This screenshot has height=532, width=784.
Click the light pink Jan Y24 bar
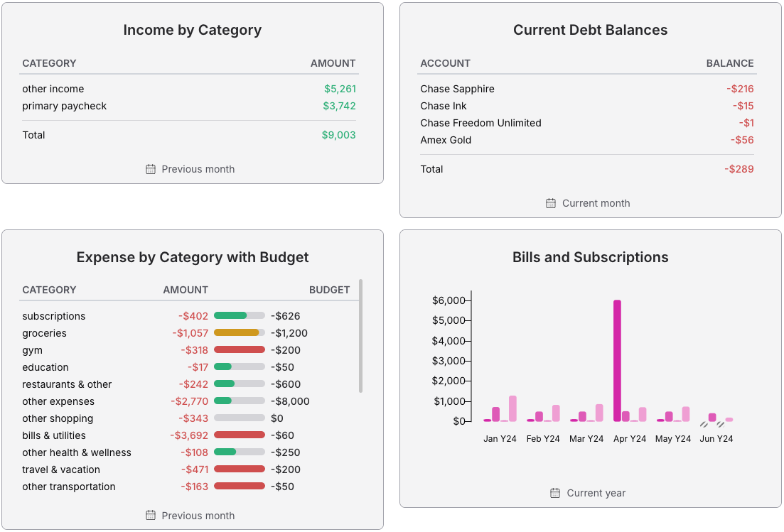coord(512,408)
